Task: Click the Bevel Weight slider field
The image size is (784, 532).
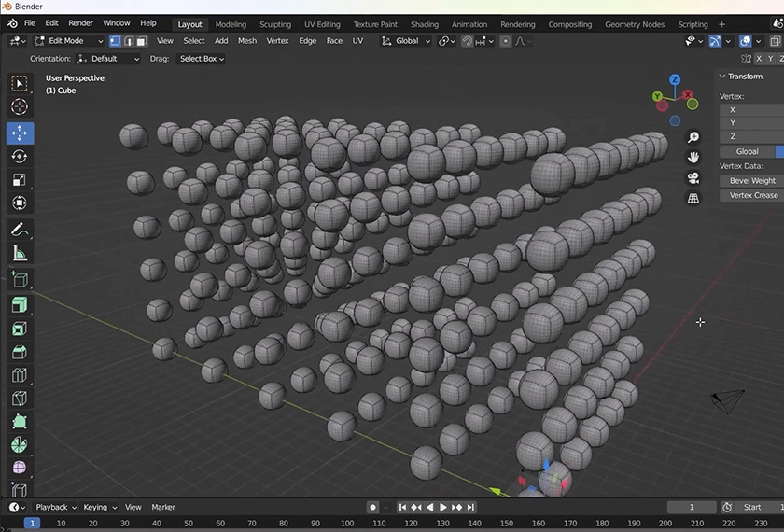Action: (752, 180)
